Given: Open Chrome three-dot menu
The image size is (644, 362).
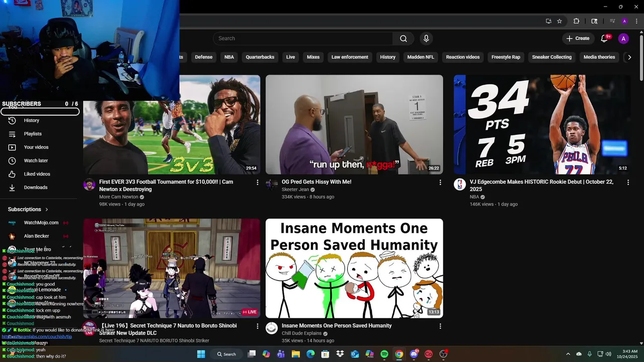Looking at the screenshot, I should pyautogui.click(x=636, y=21).
